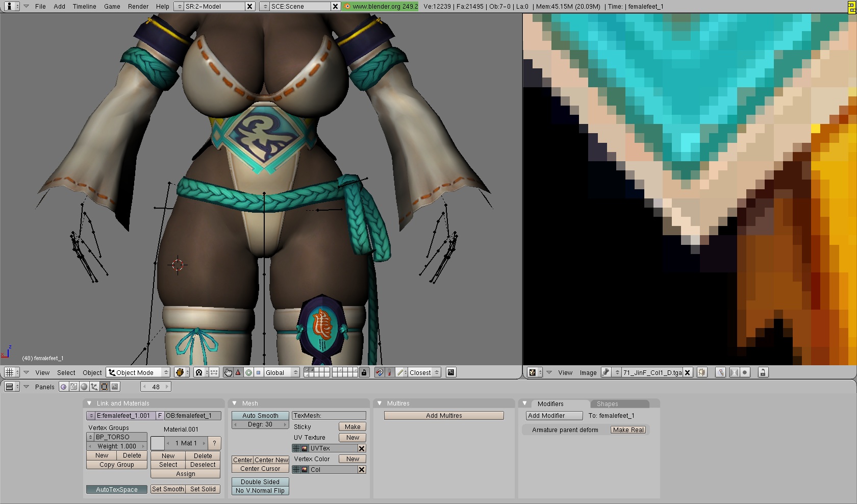Collapse the Multires panel triangle
The image size is (857, 504).
(379, 403)
